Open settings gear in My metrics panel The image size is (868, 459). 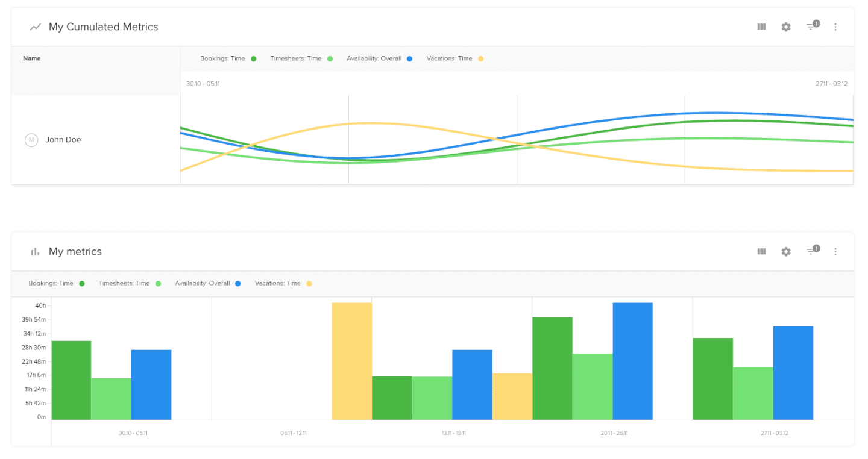785,251
